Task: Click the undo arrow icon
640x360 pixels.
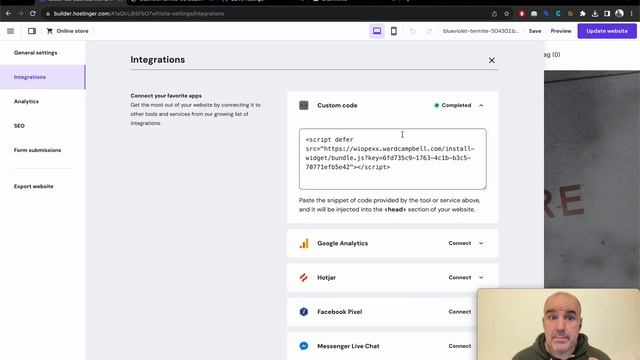Action: [x=413, y=31]
